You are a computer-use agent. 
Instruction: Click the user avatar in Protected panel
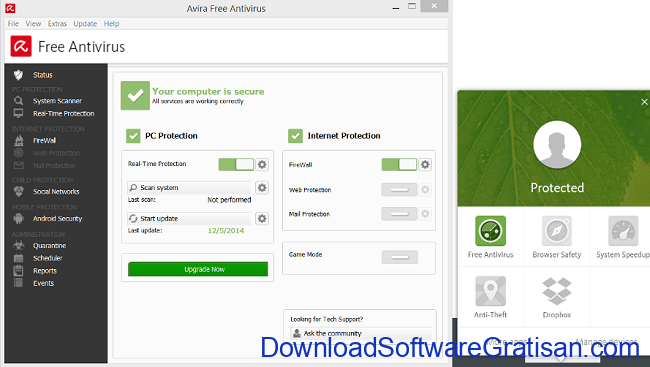(x=557, y=145)
